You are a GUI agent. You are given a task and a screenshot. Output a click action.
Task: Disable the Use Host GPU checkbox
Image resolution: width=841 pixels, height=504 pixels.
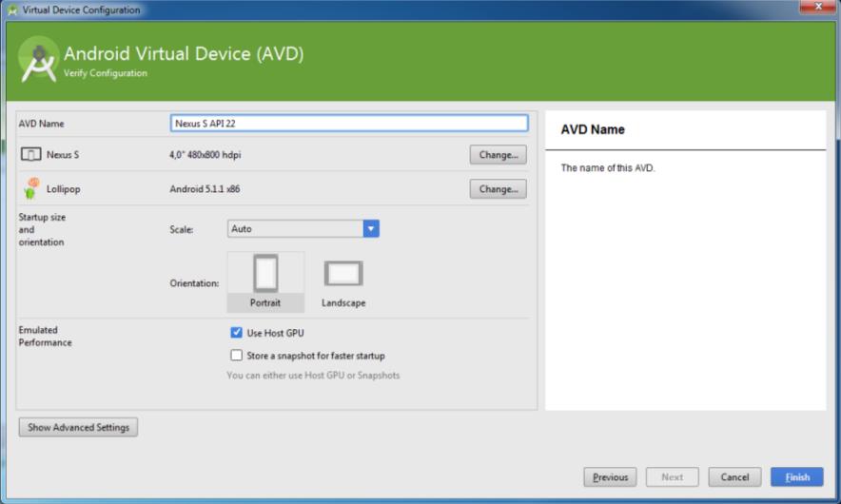tap(237, 333)
